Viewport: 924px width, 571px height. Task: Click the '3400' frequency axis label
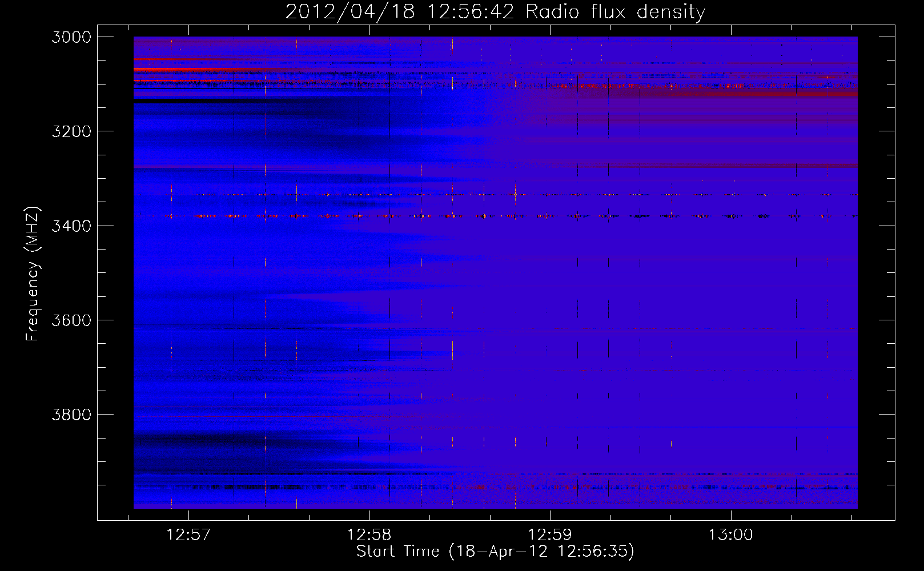(71, 226)
